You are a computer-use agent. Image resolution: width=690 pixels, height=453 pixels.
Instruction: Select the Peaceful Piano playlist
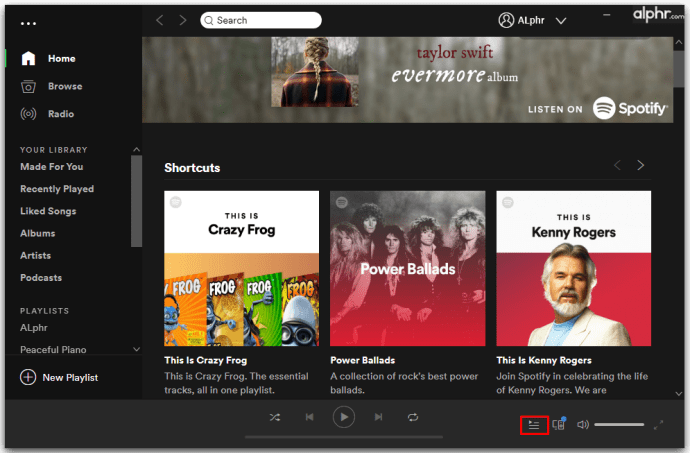pos(53,350)
